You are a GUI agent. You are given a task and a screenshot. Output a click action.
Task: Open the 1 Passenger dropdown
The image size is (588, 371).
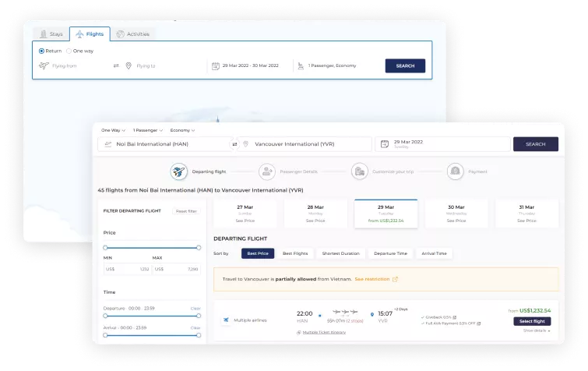coord(147,130)
